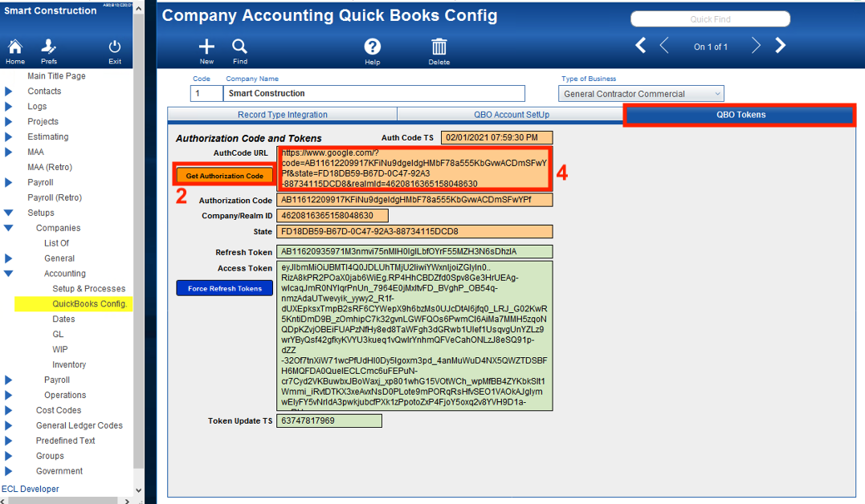865x504 pixels.
Task: Go to Home in the sidebar header
Action: coord(15,52)
